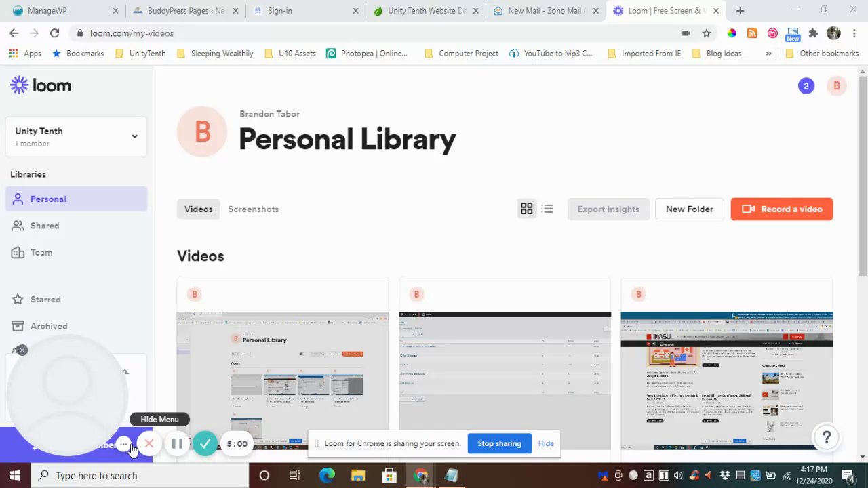Open the help question mark button
Screen dimensions: 868x488
point(826,438)
